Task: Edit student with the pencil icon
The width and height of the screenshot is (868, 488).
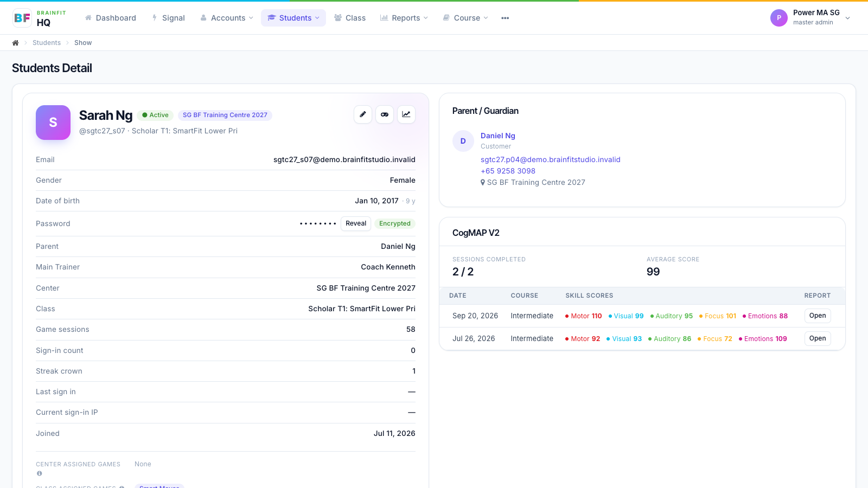Action: coord(363,114)
